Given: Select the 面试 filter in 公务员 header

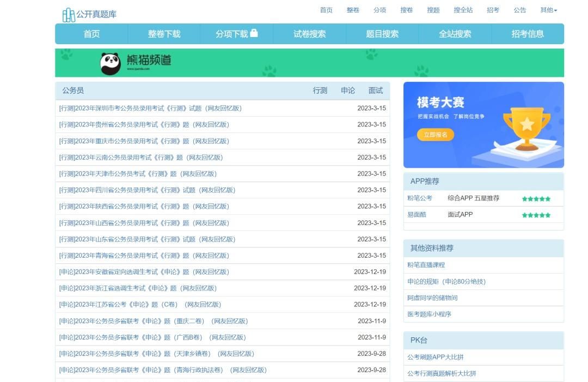Looking at the screenshot, I should tap(376, 90).
